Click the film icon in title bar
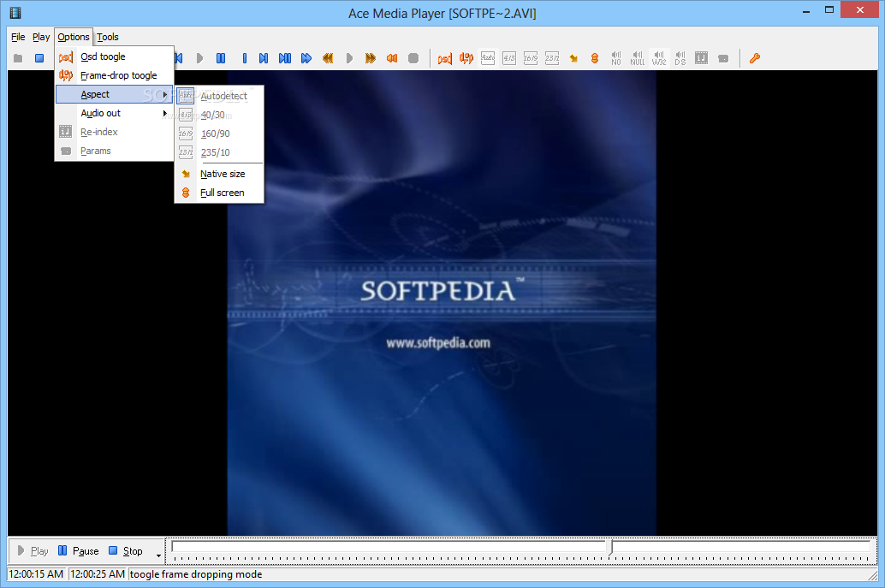Screen dimensions: 885x588 pos(15,13)
